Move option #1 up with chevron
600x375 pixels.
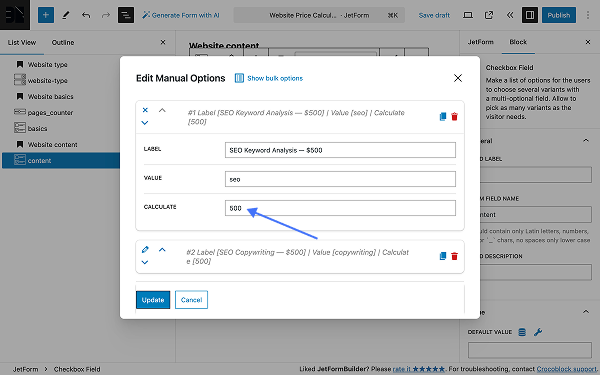(162, 110)
